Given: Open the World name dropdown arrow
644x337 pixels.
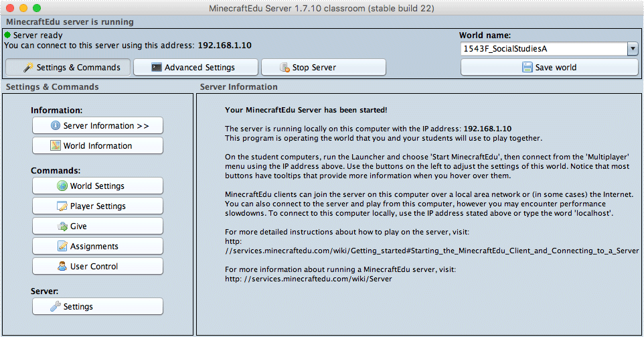Looking at the screenshot, I should click(633, 49).
